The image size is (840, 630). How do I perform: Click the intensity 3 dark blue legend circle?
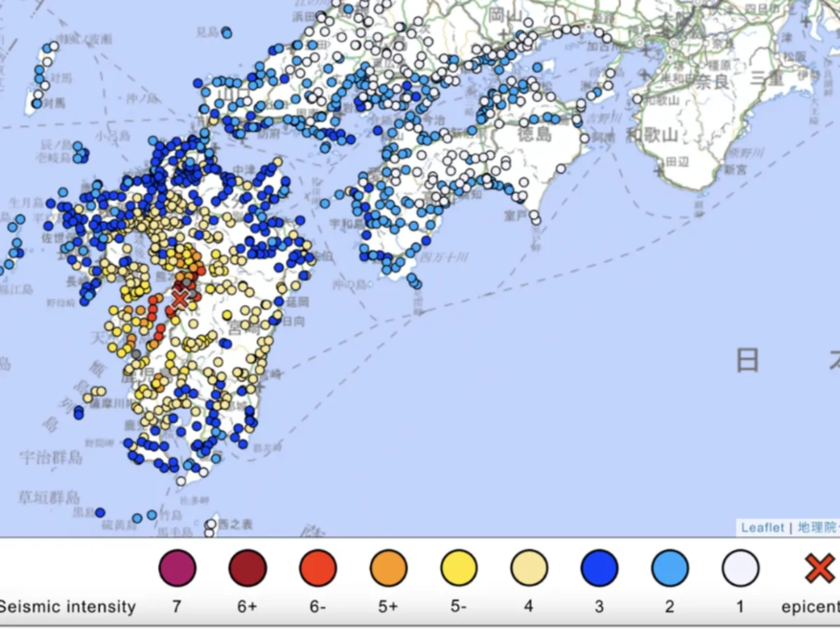[x=600, y=568]
